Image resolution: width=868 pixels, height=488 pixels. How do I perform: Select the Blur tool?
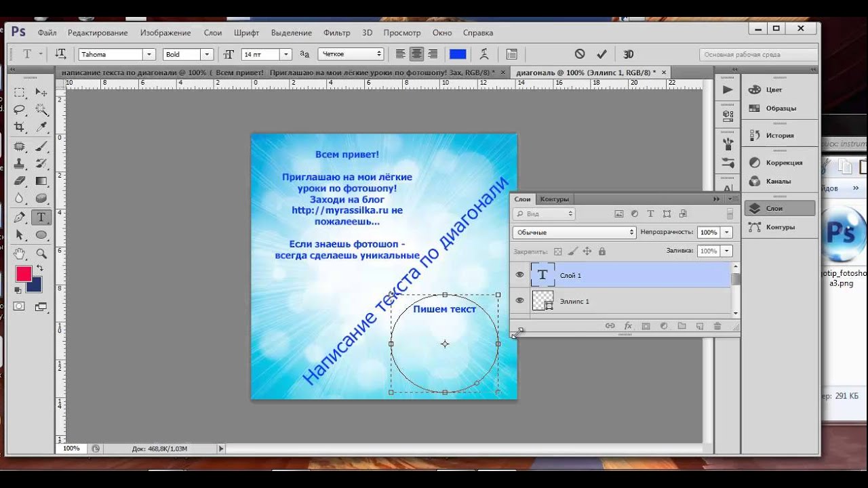[20, 199]
